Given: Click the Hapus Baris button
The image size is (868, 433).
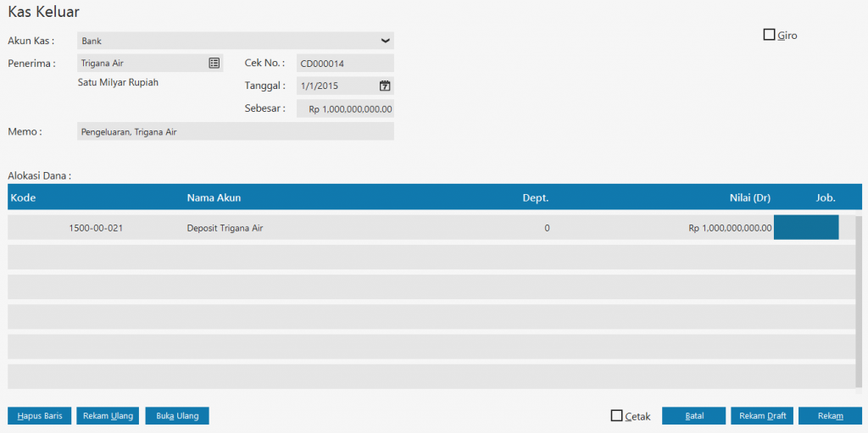Looking at the screenshot, I should (x=40, y=416).
